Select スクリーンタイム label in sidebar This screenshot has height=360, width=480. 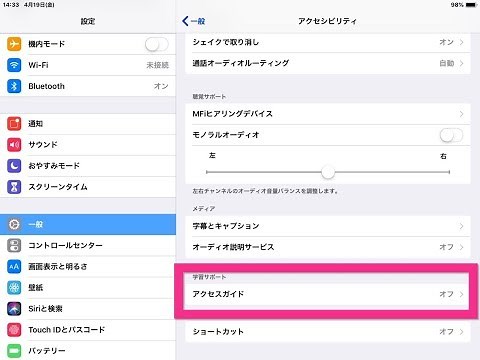click(58, 187)
